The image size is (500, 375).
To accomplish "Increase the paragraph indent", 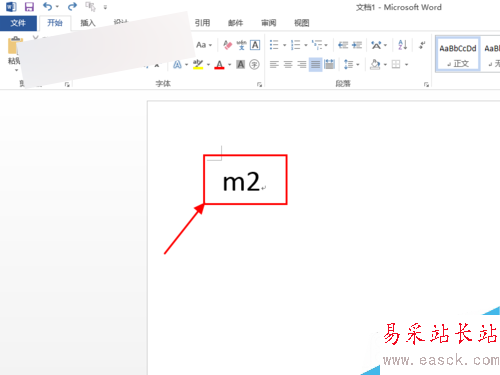I will point(357,45).
